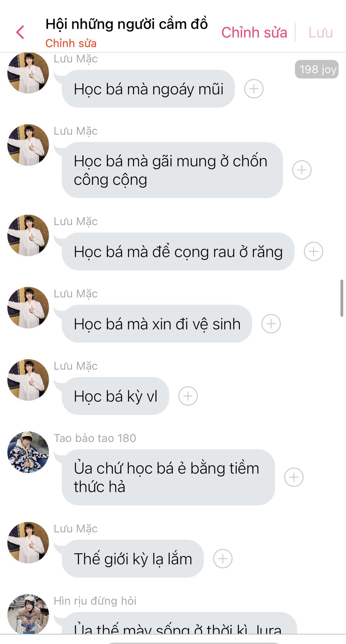Tap the pink back arrow icon
The height and width of the screenshot is (644, 346).
20,32
